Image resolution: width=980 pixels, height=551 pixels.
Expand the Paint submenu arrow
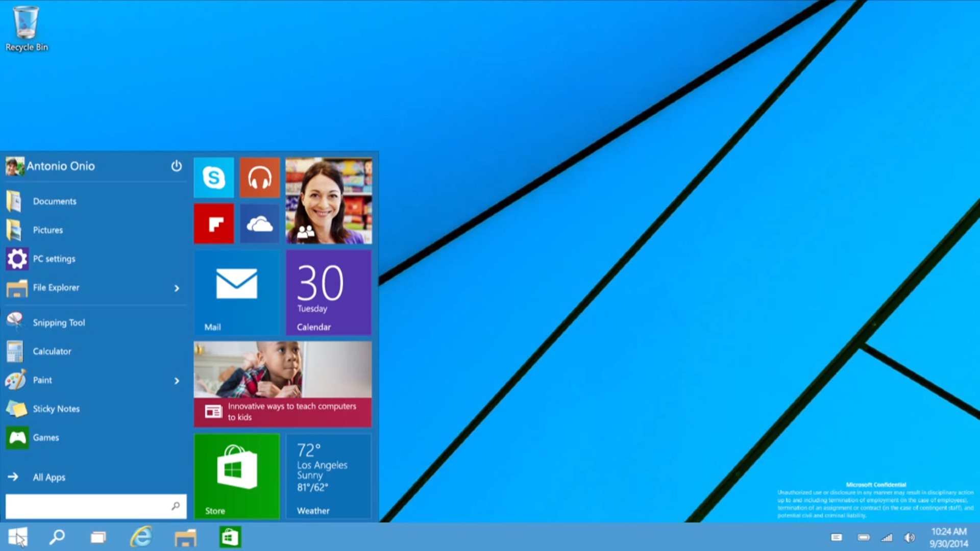pos(177,380)
